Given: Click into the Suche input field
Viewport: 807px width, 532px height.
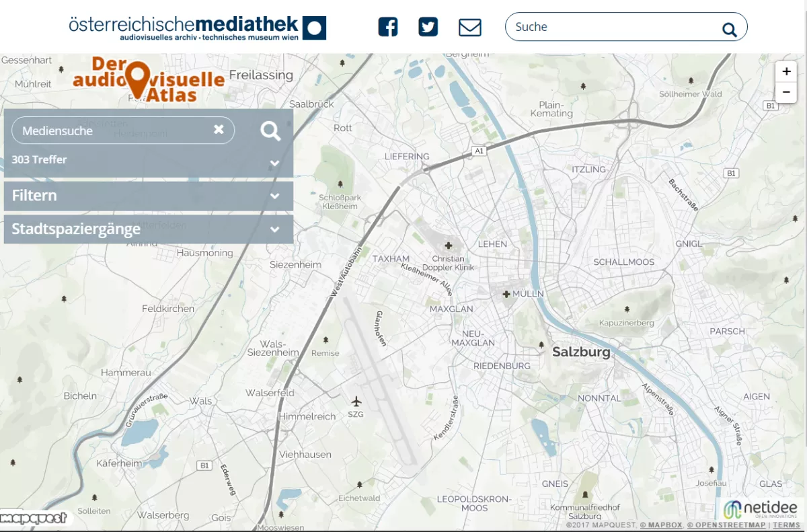Looking at the screenshot, I should coord(612,27).
